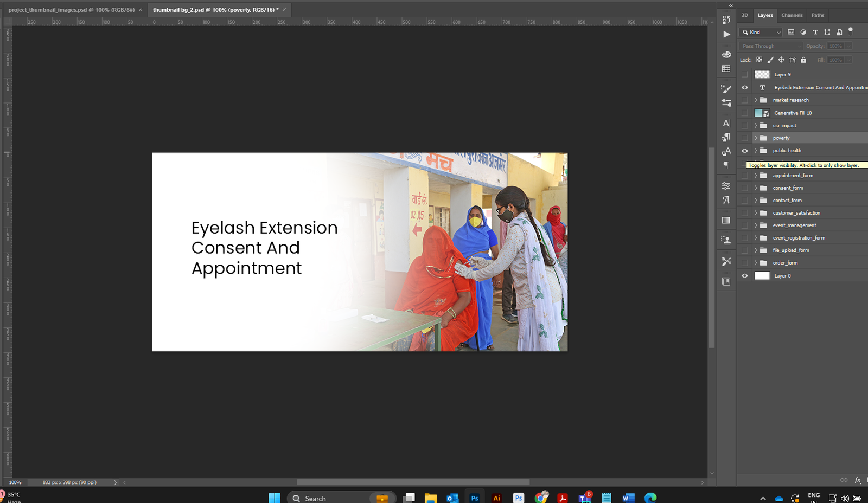Expand the market research layer group
The height and width of the screenshot is (503, 868).
(755, 100)
